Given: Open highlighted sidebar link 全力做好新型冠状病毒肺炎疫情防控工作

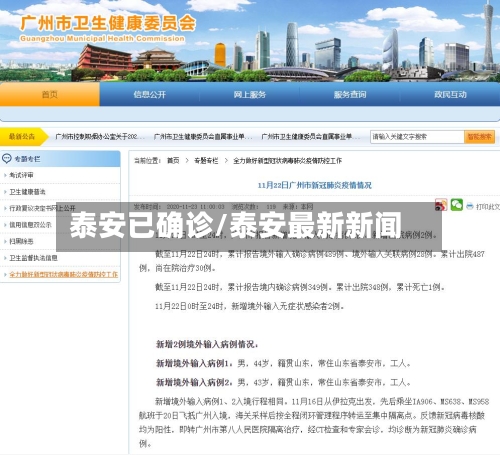Looking at the screenshot, I should (x=63, y=274).
